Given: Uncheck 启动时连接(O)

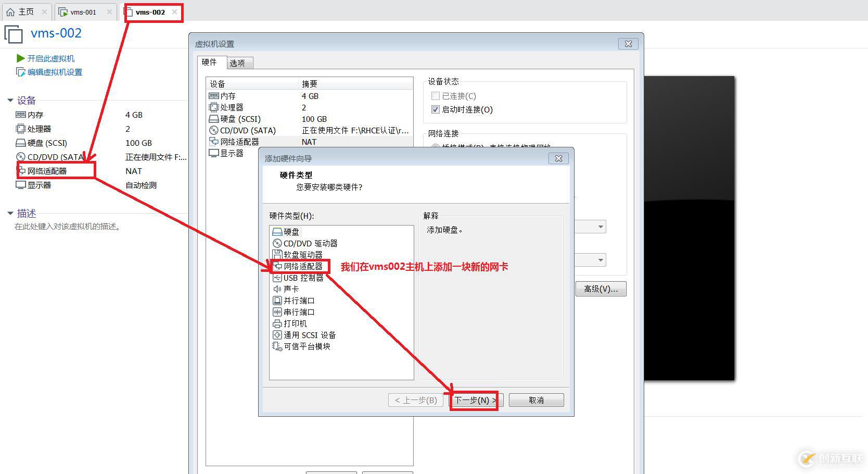Looking at the screenshot, I should pos(436,109).
